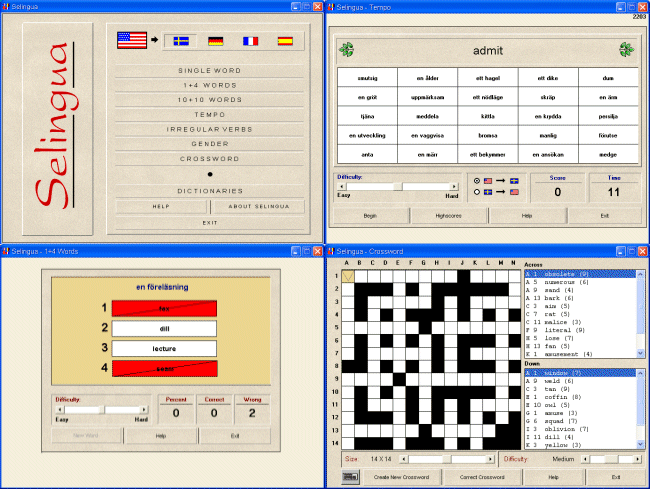Choose answer 2 'dill' in 1+4 Words
The height and width of the screenshot is (490, 650).
pos(164,329)
